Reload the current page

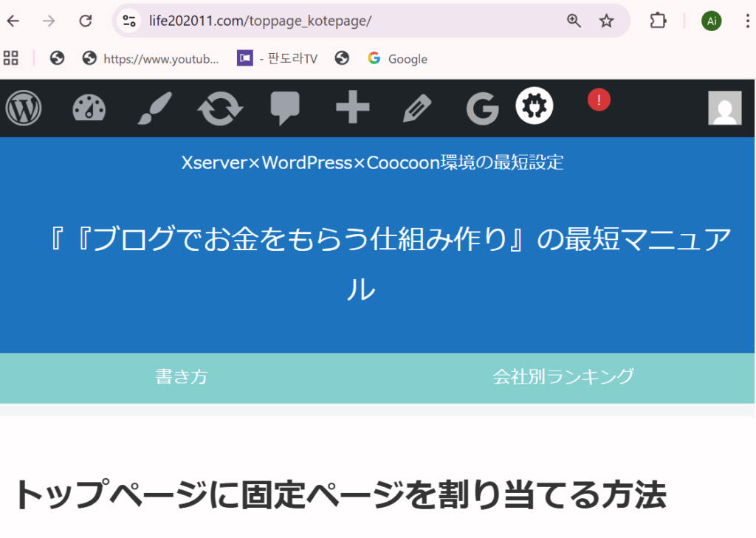[86, 21]
